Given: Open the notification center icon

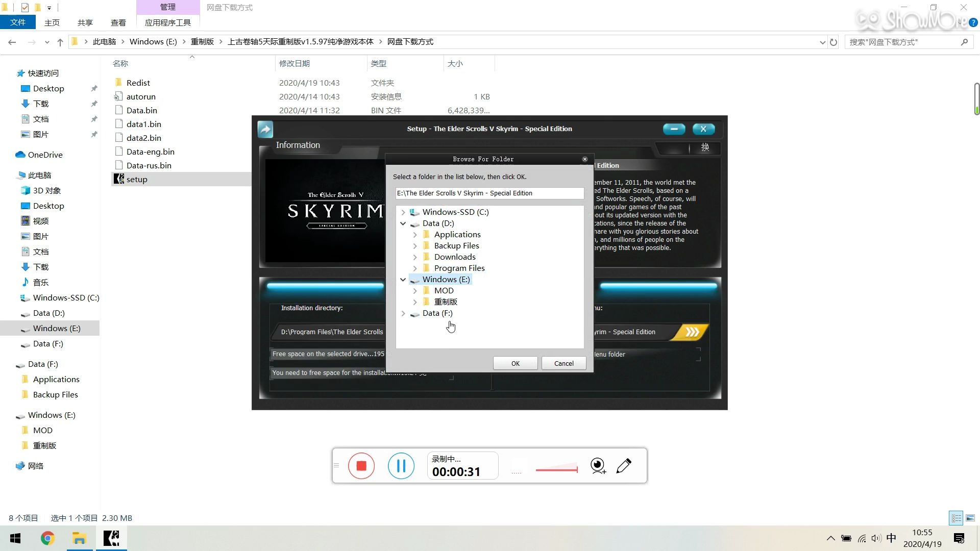Looking at the screenshot, I should tap(959, 538).
